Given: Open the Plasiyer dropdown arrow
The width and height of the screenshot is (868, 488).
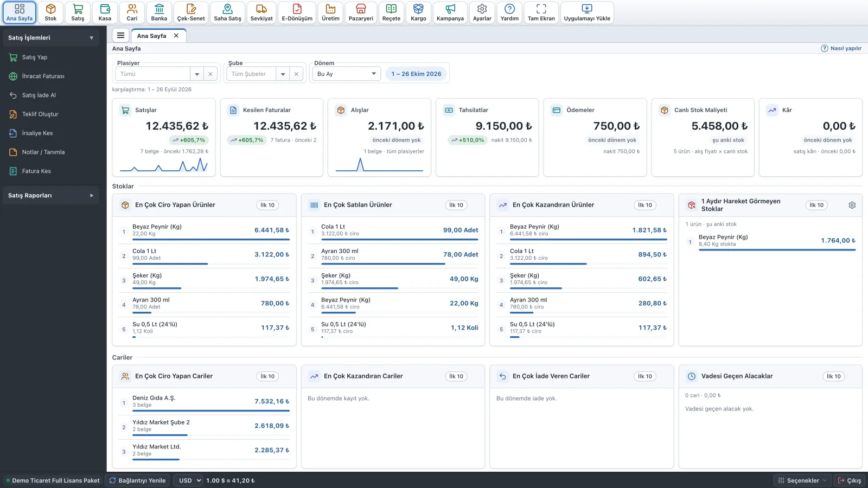Looking at the screenshot, I should pyautogui.click(x=197, y=74).
